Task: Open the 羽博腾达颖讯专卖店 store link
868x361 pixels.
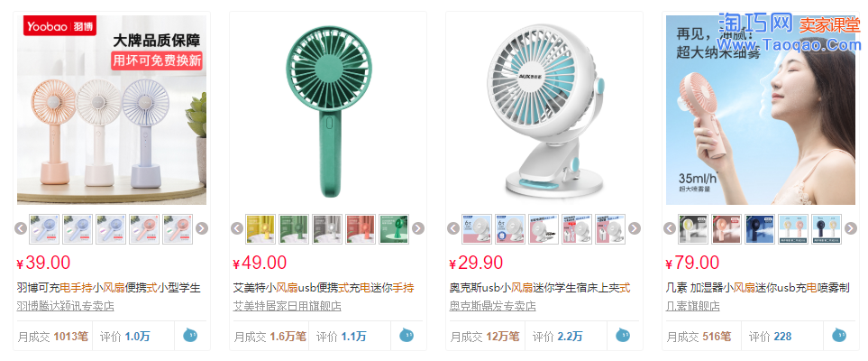Action: point(65,306)
